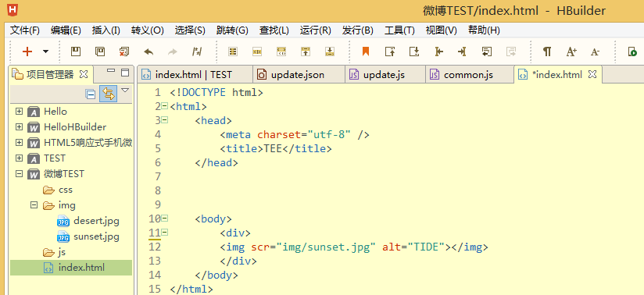Maximize the project manager panel
Image resolution: width=644 pixels, height=295 pixels.
[125, 73]
